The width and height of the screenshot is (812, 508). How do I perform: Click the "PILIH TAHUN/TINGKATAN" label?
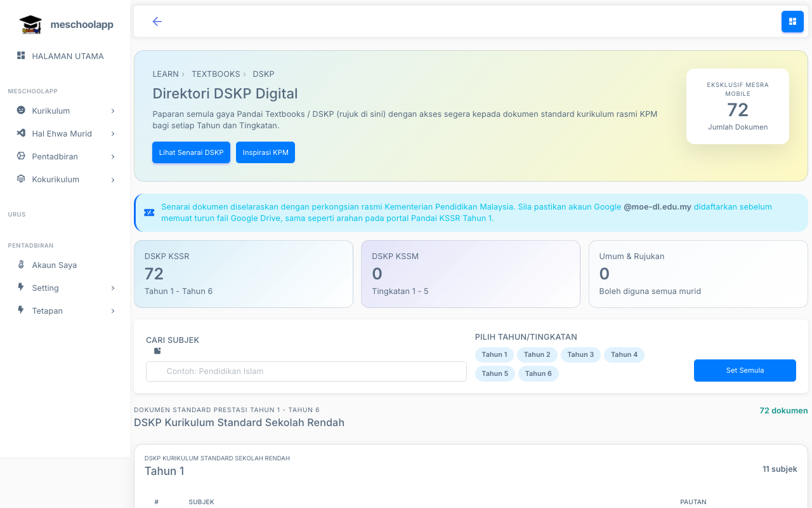tap(526, 337)
